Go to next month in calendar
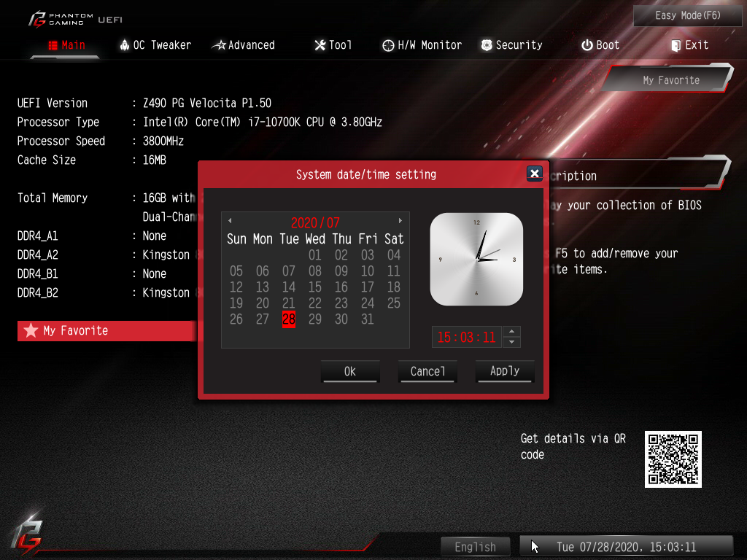 pos(400,220)
